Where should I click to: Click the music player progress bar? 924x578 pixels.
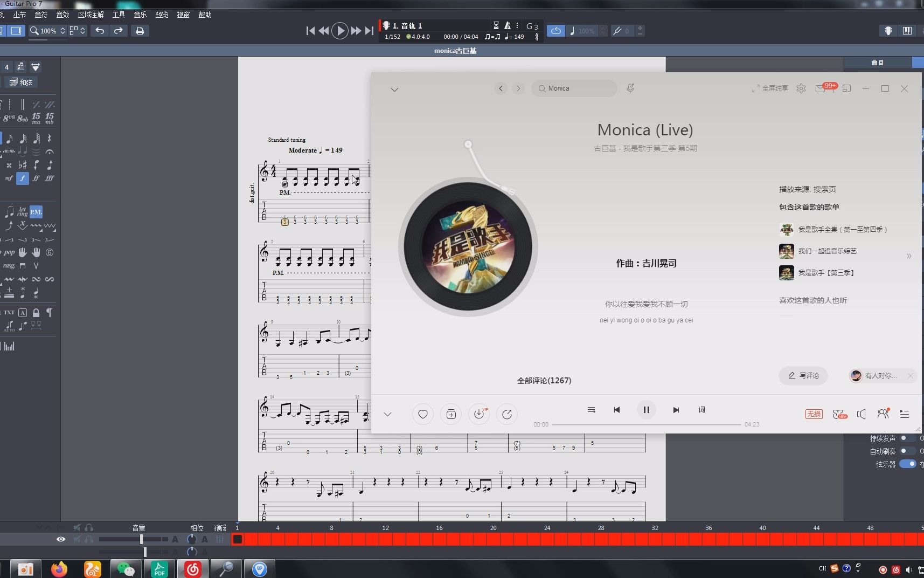pos(647,424)
